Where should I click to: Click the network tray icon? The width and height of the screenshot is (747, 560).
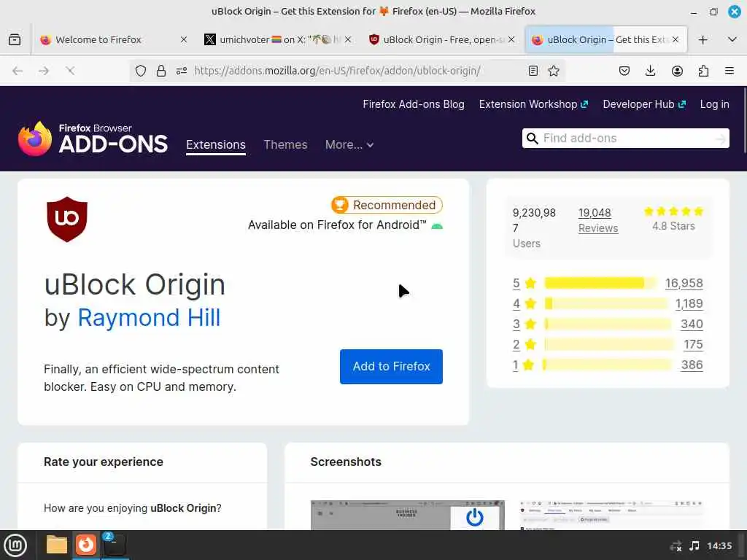point(676,545)
